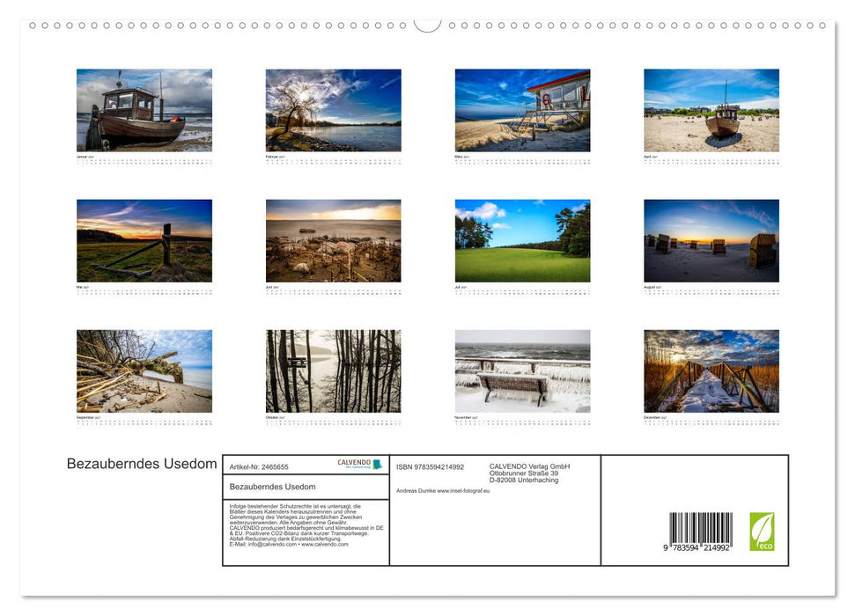Screen dimensions: 855x616
Task: Click the 'September' month label
Action: [85, 418]
